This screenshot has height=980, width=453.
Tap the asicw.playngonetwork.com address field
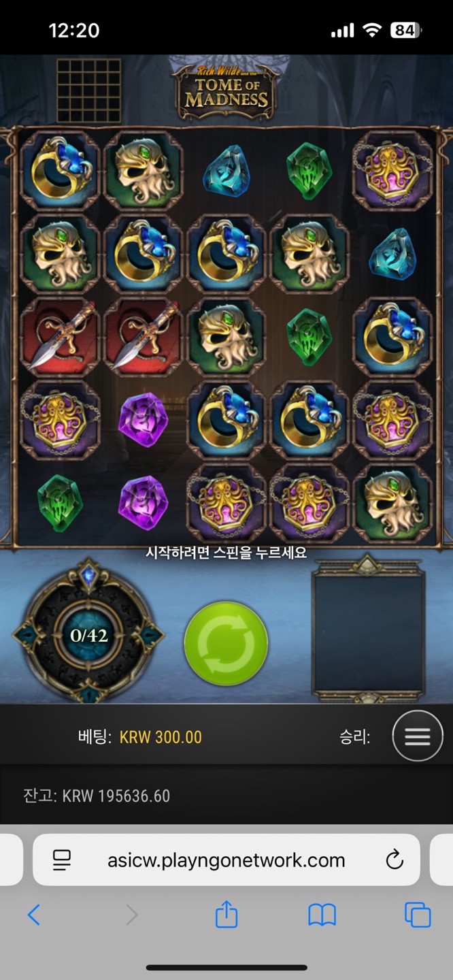tap(227, 860)
